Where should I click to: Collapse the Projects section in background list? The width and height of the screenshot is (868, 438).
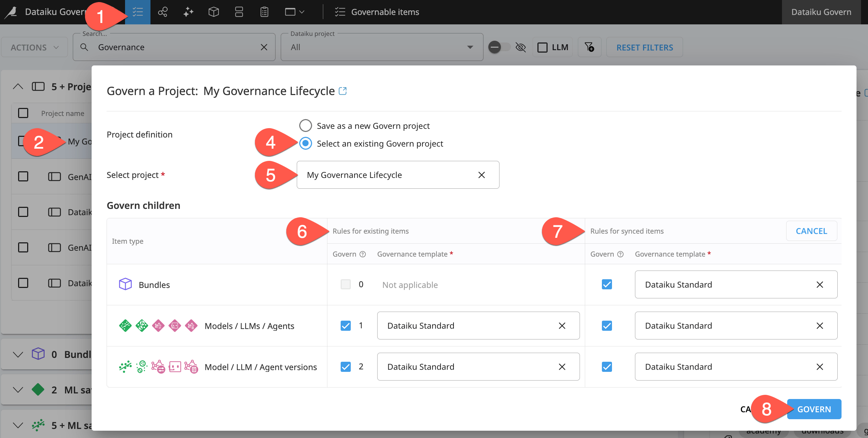(x=18, y=86)
